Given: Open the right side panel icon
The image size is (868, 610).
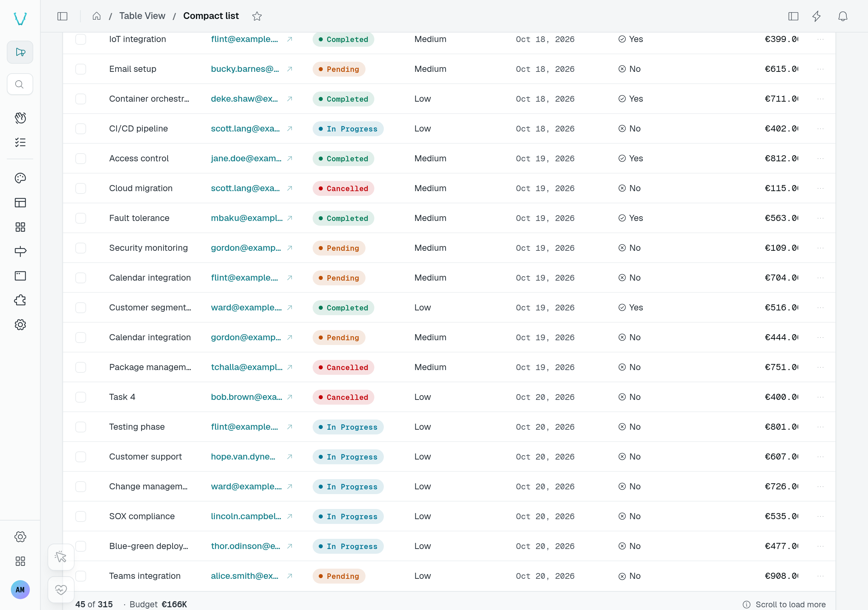Looking at the screenshot, I should [x=793, y=16].
